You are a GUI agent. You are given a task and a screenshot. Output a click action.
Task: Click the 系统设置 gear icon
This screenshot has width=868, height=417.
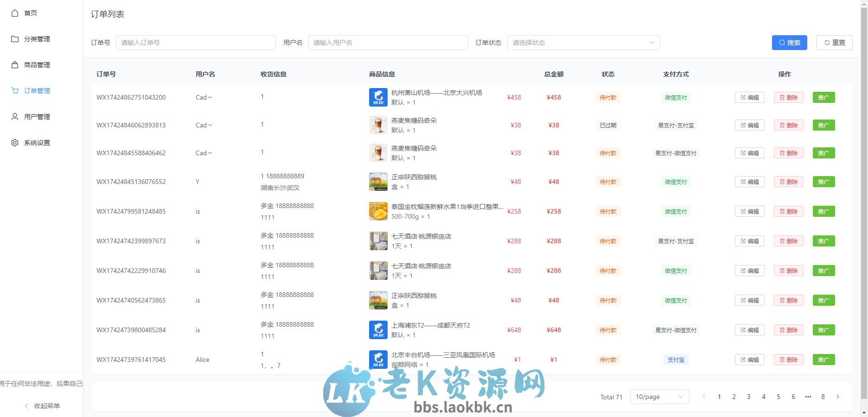pyautogui.click(x=14, y=143)
